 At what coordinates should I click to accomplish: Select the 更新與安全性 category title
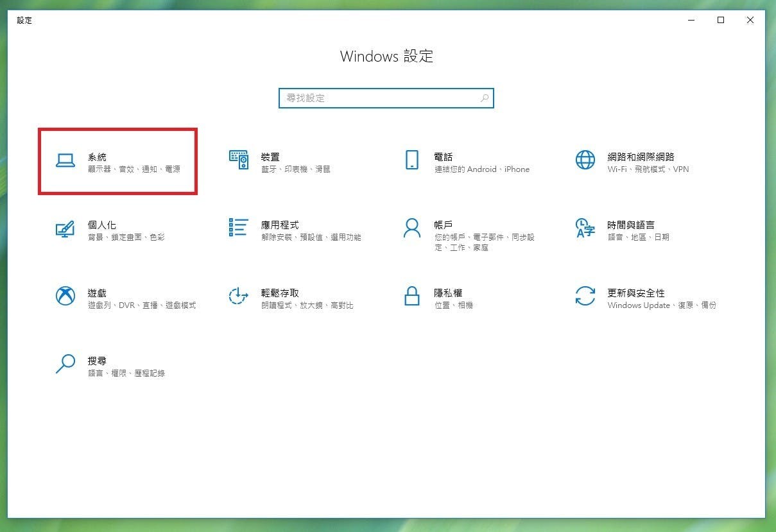click(x=636, y=293)
